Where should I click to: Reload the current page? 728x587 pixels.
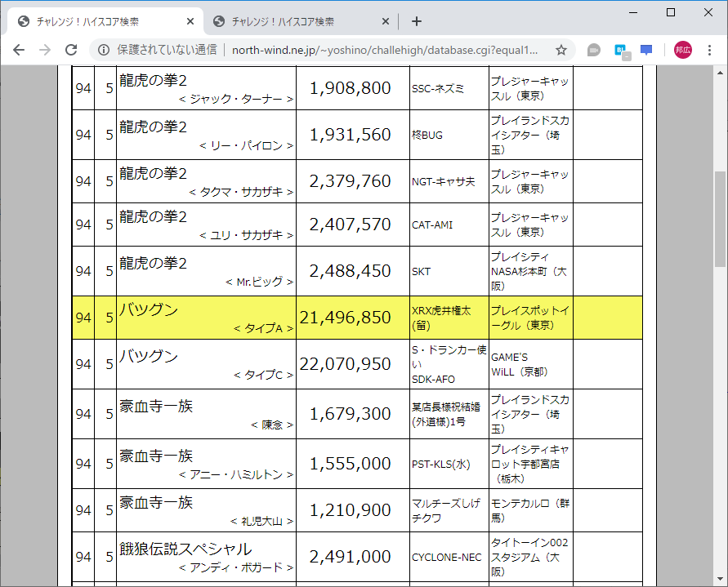(71, 50)
